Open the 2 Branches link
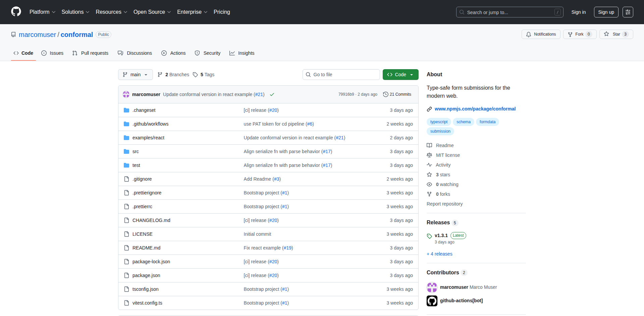644x316 pixels. [x=173, y=75]
